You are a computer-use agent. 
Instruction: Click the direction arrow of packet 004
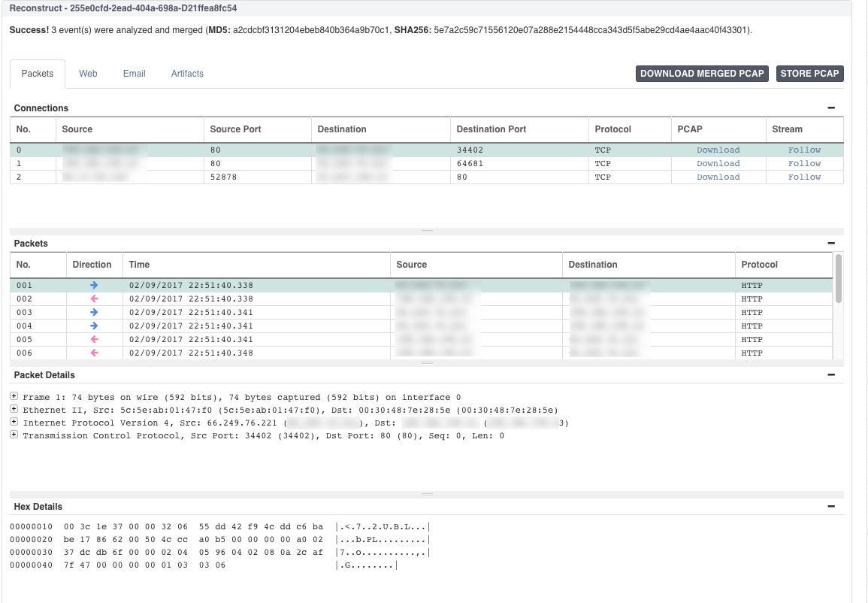[94, 326]
